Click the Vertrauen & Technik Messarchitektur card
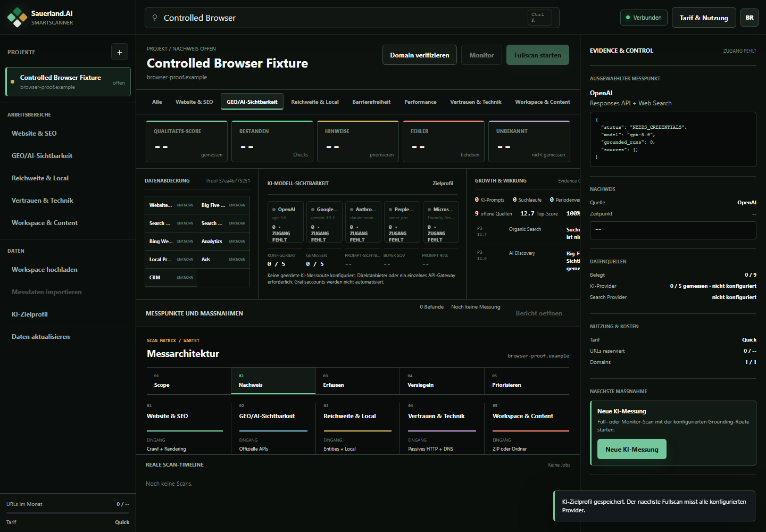 pos(442,428)
